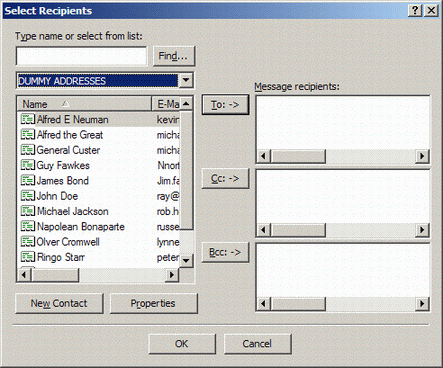Select the name Alfred the Great
The image size is (443, 368).
tap(70, 135)
